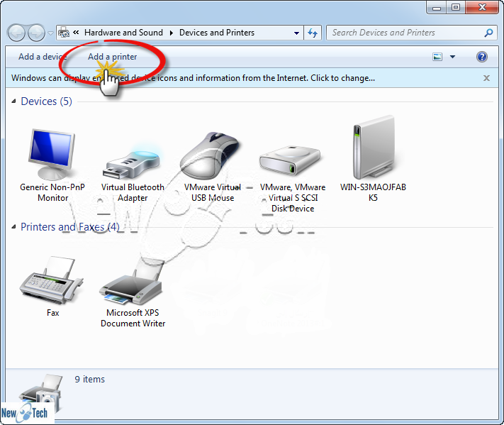Collapse the Printers and Faxes (4) group
504x425 pixels.
[x=13, y=227]
